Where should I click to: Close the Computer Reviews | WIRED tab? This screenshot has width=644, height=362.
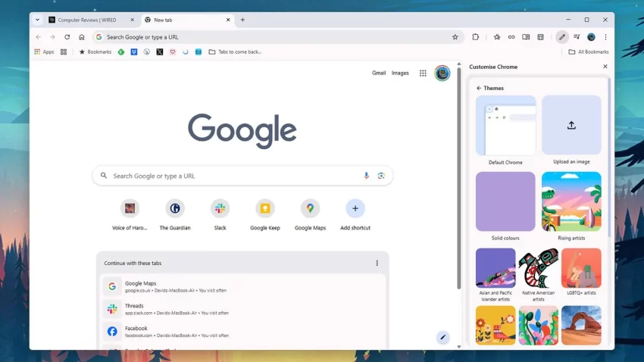(133, 20)
